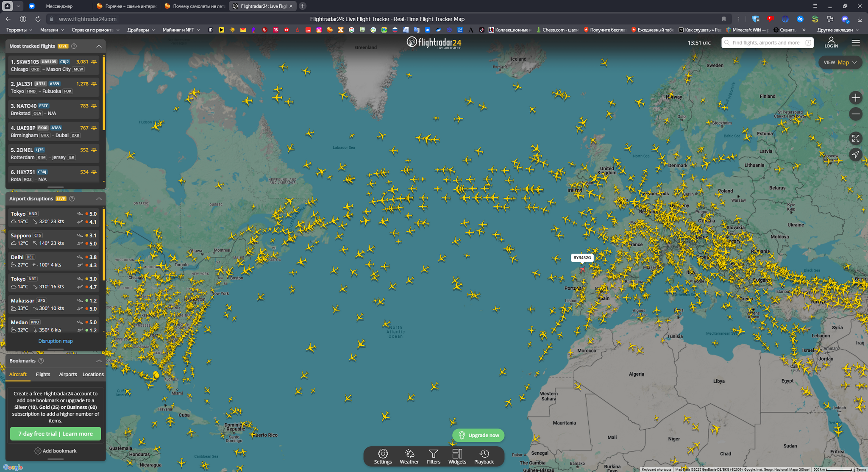This screenshot has height=472, width=868.
Task: Start Playback history mode
Action: click(484, 456)
